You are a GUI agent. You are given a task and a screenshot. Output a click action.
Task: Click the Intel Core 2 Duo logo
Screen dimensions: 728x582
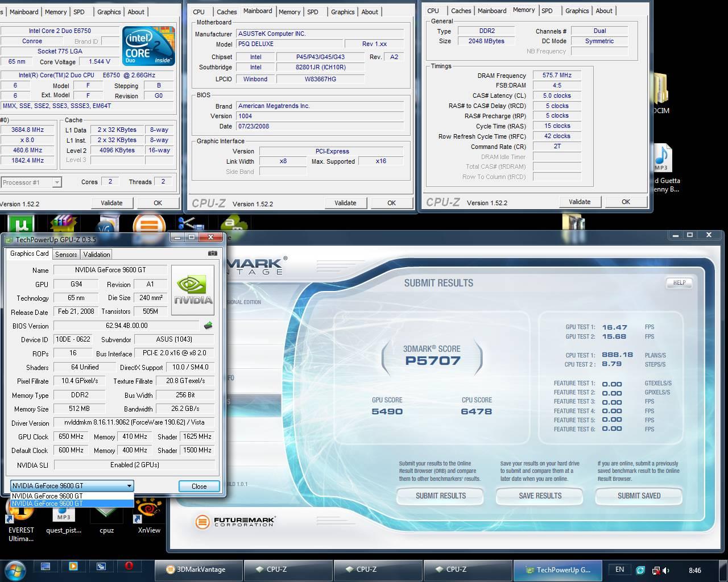[148, 46]
